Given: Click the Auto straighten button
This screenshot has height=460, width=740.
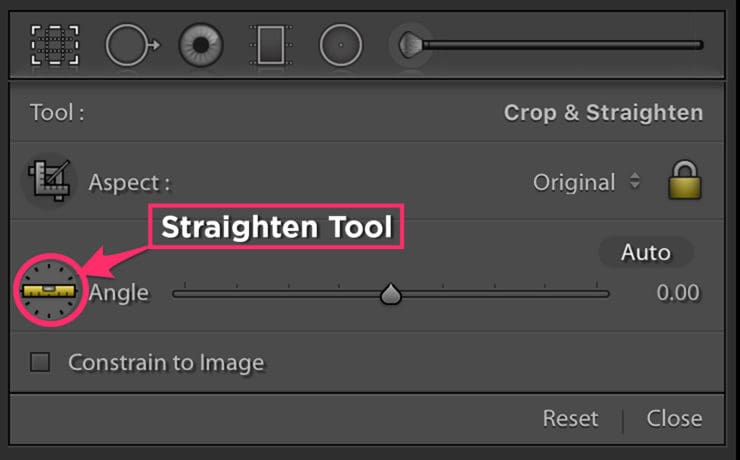Looking at the screenshot, I should [646, 252].
